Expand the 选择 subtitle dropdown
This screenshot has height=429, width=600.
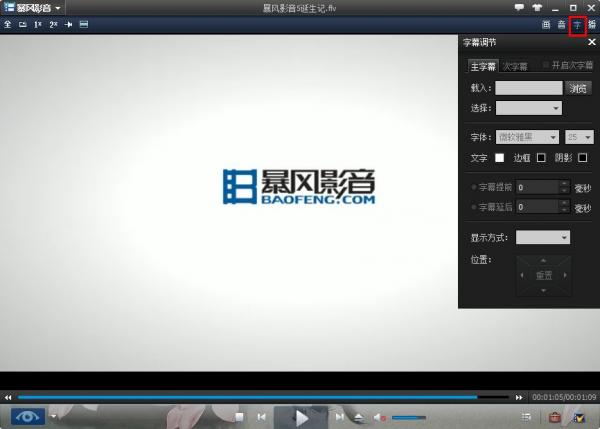[528, 108]
